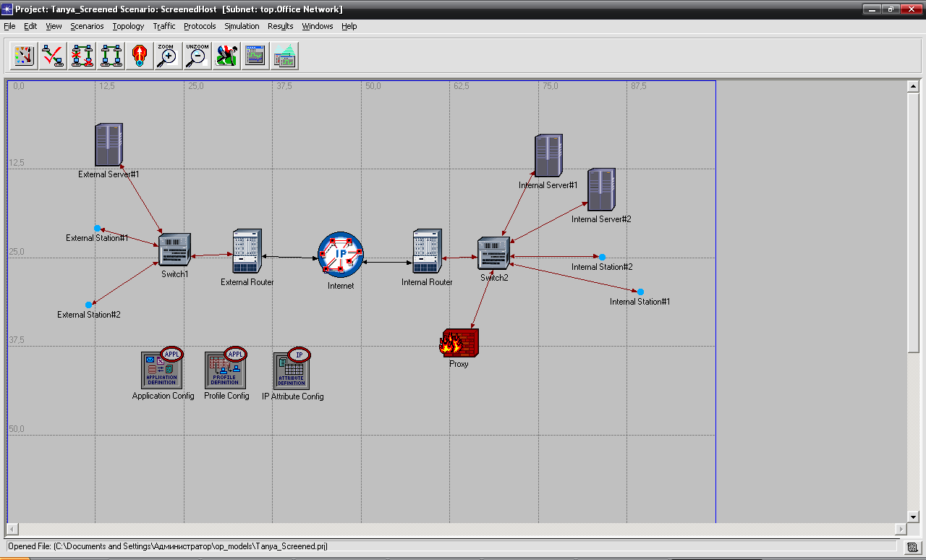The width and height of the screenshot is (926, 560).
Task: Select External Station#1 blue dot node
Action: [x=97, y=229]
